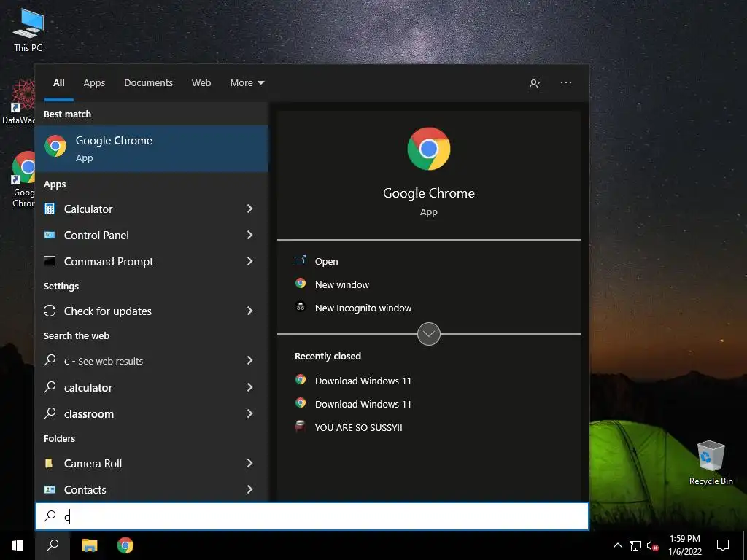Image resolution: width=747 pixels, height=560 pixels.
Task: Choose New window for Chrome
Action: (x=342, y=284)
